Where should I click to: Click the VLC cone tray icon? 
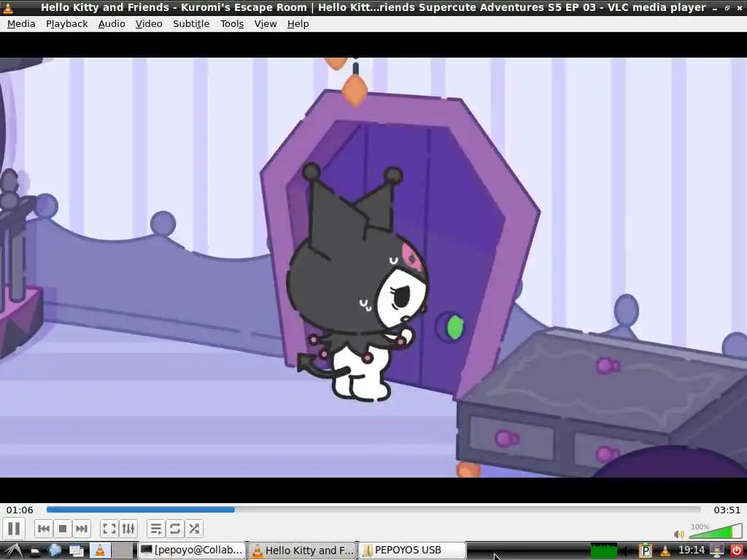665,551
